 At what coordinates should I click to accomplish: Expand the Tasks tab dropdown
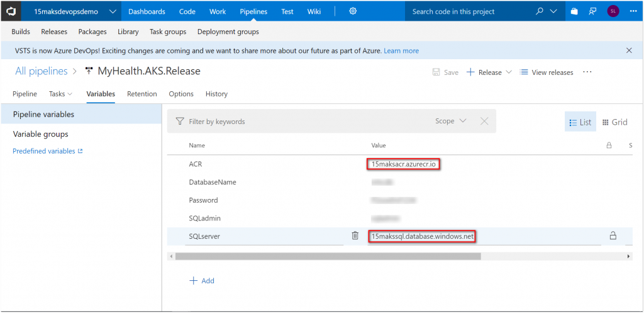click(61, 94)
